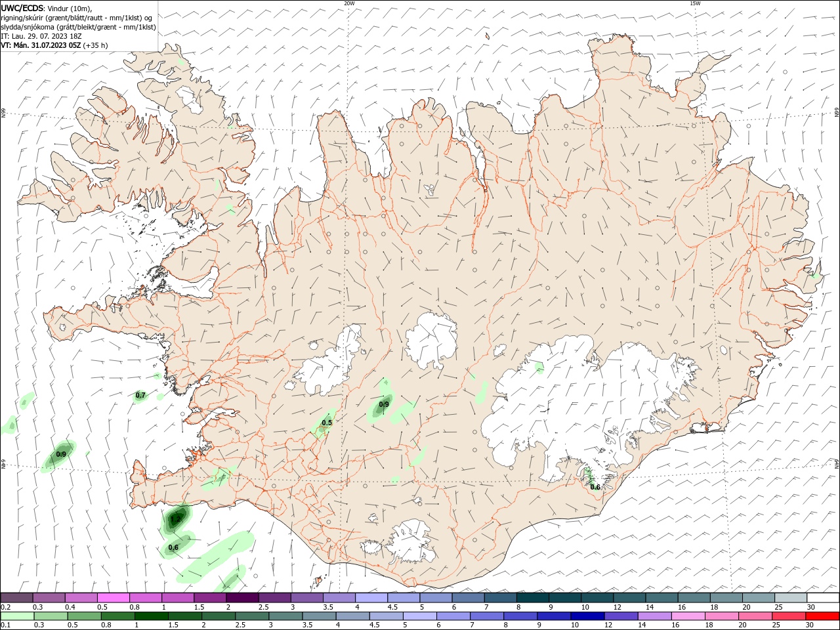Pick the 7–8 blue swatch in the lower legend
This screenshot has width=840, height=630.
pyautogui.click(x=487, y=616)
